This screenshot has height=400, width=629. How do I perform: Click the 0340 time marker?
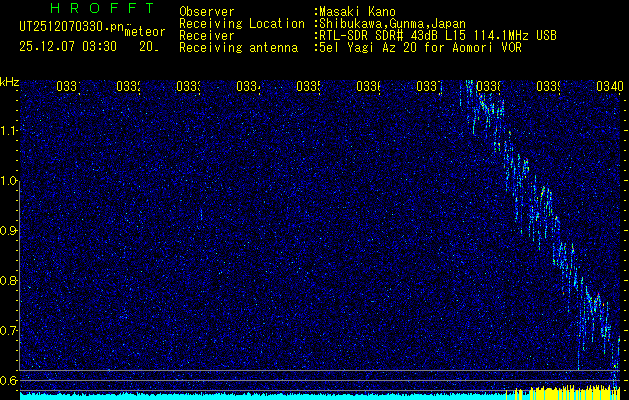tap(608, 87)
